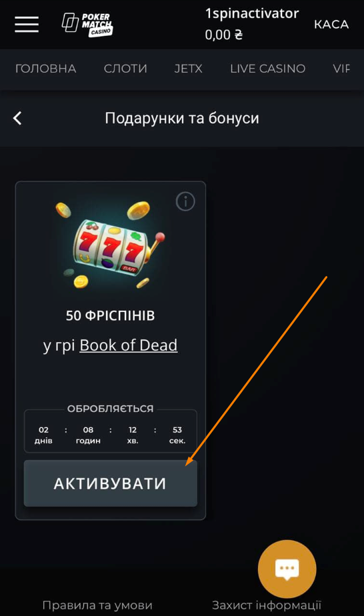Image resolution: width=364 pixels, height=616 pixels.
Task: Go to the LIVE CASINO tab
Action: 267,69
